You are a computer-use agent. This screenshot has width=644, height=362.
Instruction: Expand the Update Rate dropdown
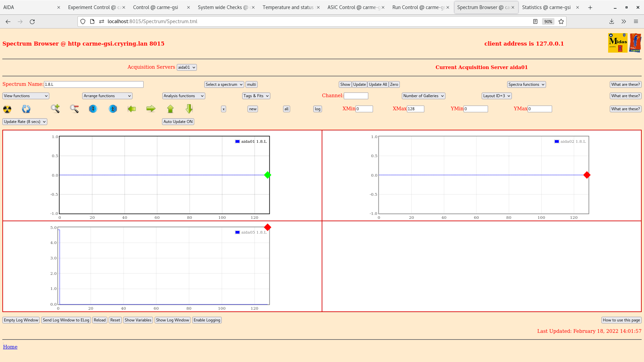[24, 122]
